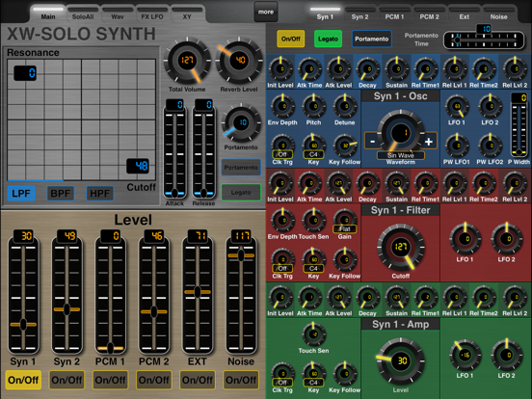Click the Osc Detune knob
This screenshot has height=399, width=532.
point(344,107)
